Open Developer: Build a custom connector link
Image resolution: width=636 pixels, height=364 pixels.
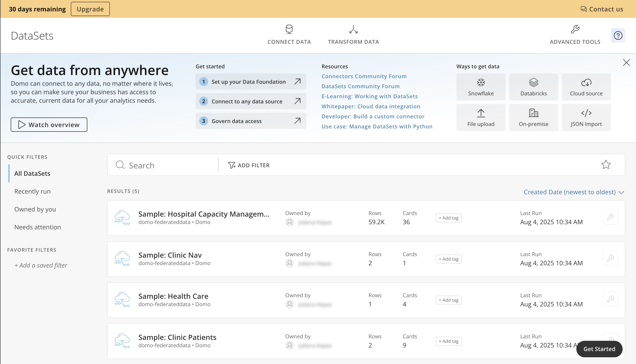click(x=373, y=117)
